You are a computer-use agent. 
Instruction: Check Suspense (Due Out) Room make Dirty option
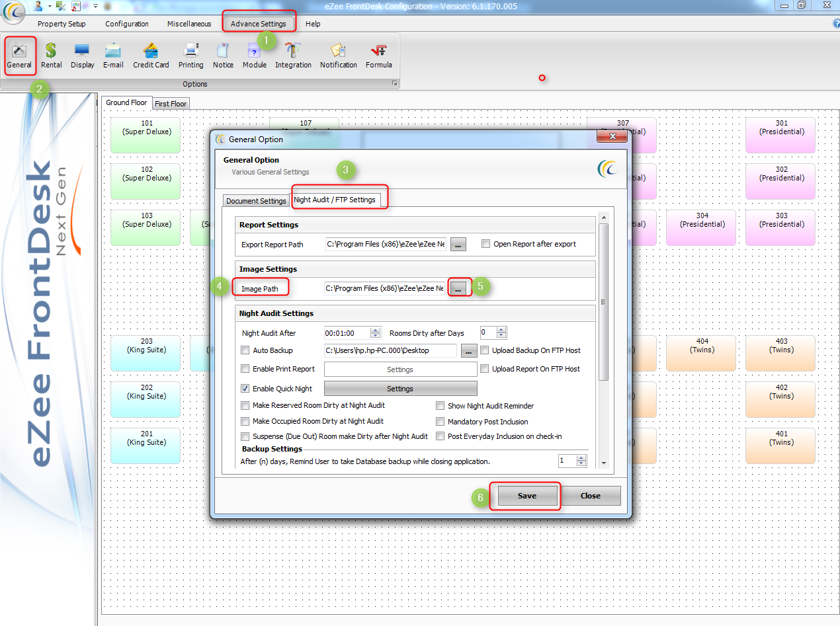coord(245,436)
